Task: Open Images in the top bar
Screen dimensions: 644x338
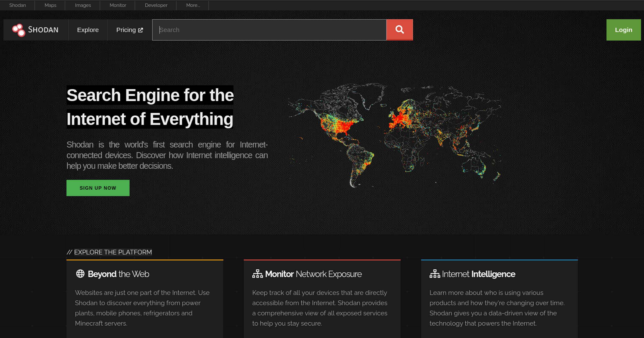Action: (x=83, y=5)
